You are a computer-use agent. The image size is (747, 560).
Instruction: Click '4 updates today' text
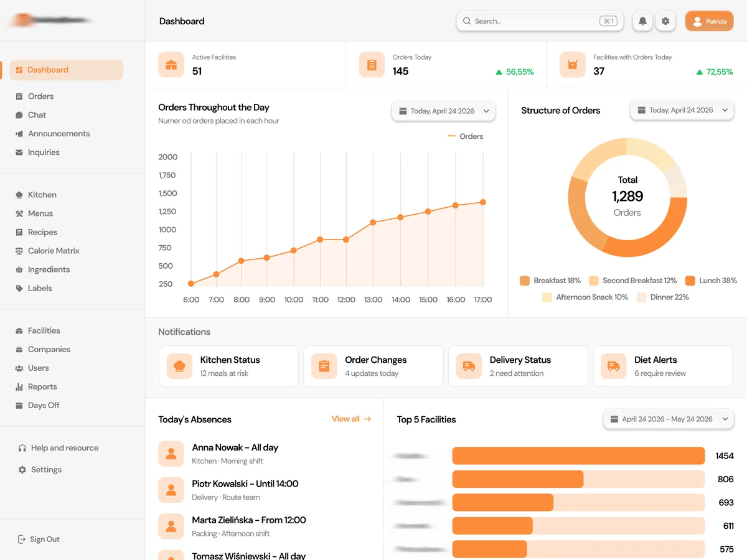tap(372, 373)
